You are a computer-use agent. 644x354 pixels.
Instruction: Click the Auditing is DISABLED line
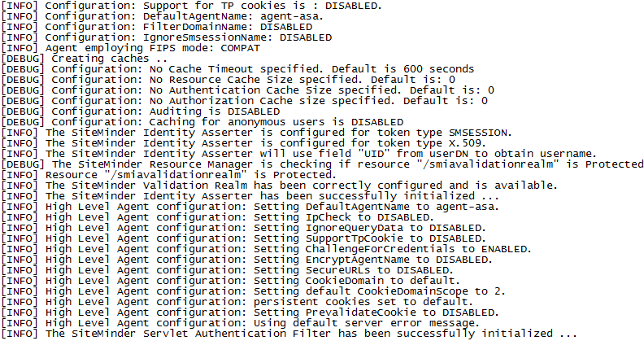(x=141, y=111)
